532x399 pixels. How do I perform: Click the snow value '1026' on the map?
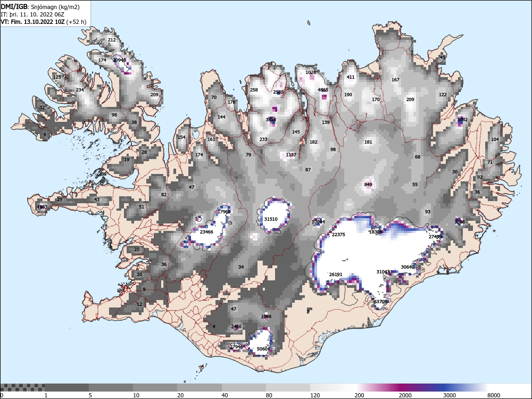coord(311,72)
